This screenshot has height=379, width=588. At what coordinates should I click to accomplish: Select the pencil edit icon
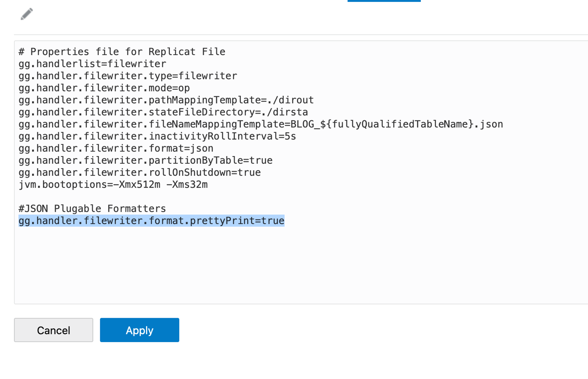pyautogui.click(x=27, y=14)
